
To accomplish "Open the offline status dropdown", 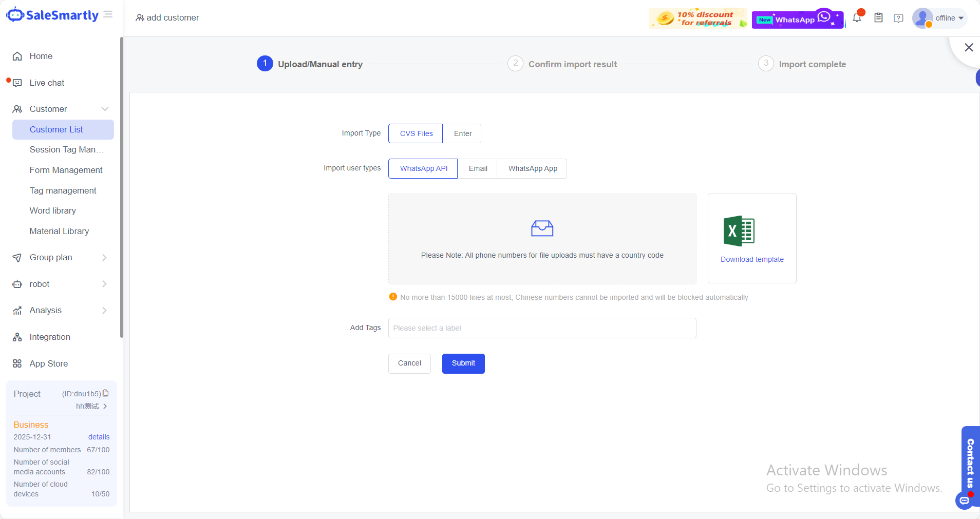I will tap(948, 18).
